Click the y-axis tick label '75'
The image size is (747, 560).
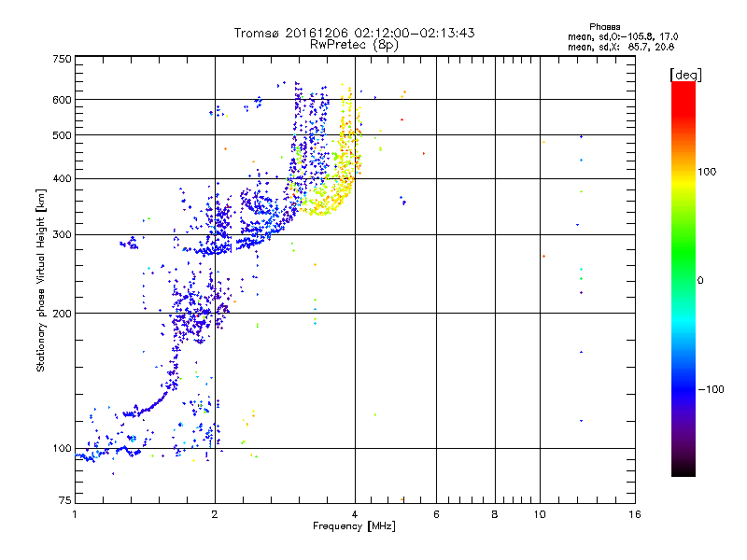(65, 500)
